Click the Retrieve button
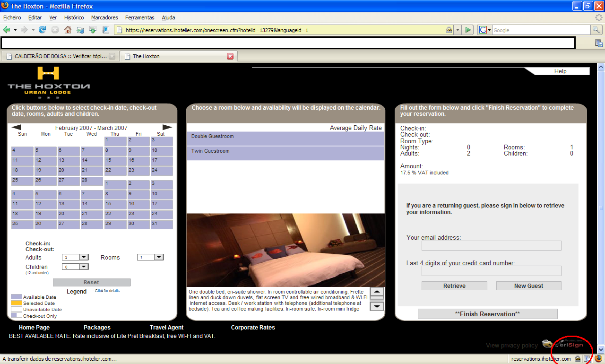 tap(454, 286)
